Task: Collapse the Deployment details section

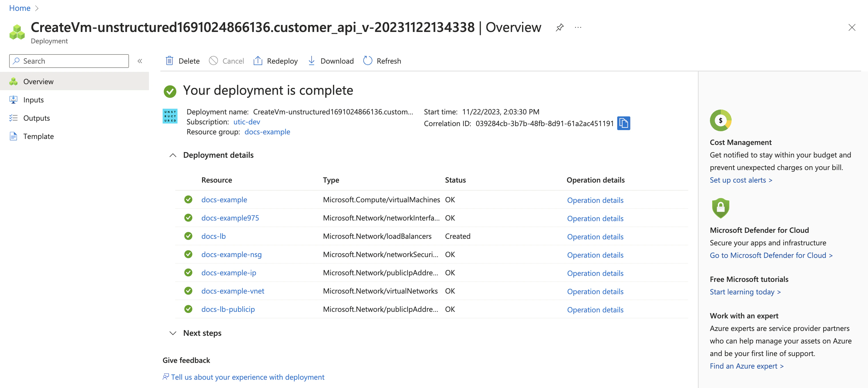Action: 173,155
